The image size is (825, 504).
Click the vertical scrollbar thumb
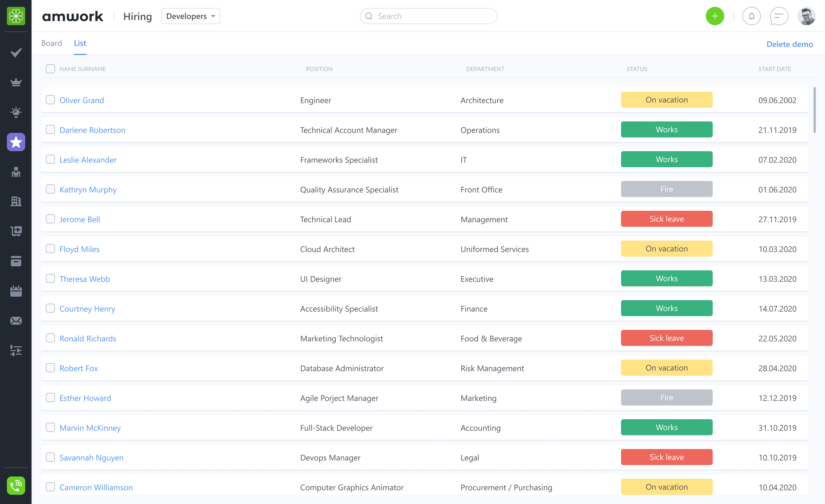click(x=815, y=110)
